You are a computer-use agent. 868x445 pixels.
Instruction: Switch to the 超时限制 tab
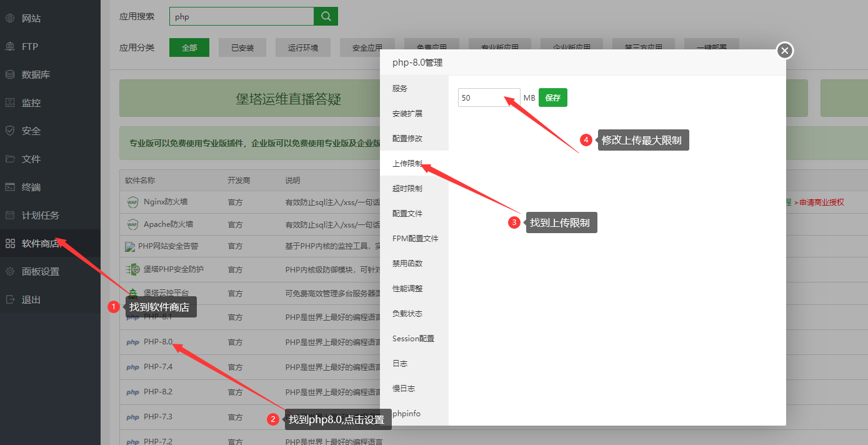[x=407, y=188]
